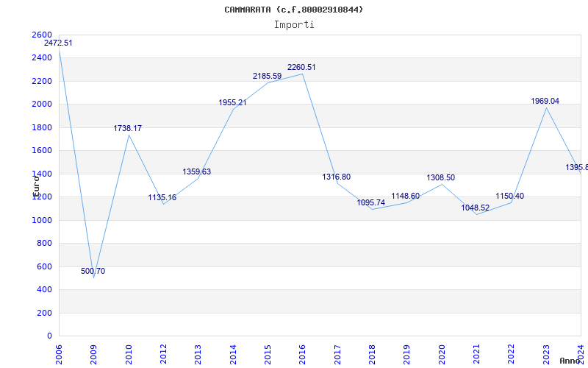The height and width of the screenshot is (368, 588).
Task: Click the 1150.40 data label
Action: (509, 196)
